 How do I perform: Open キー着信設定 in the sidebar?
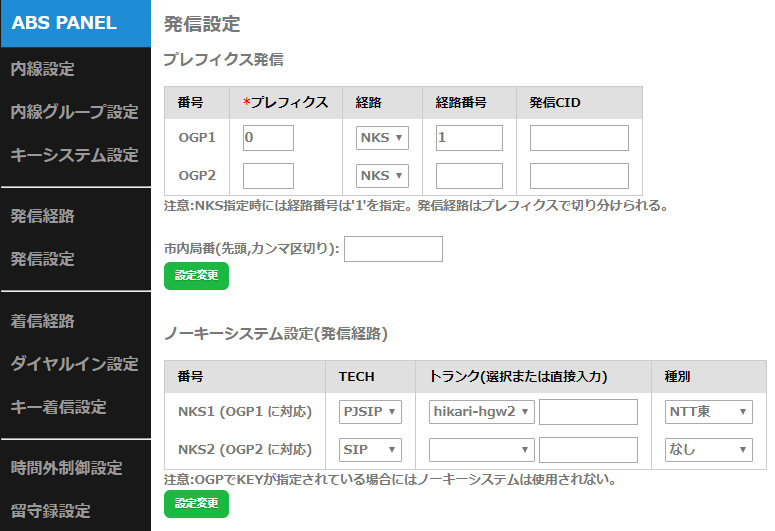(58, 407)
